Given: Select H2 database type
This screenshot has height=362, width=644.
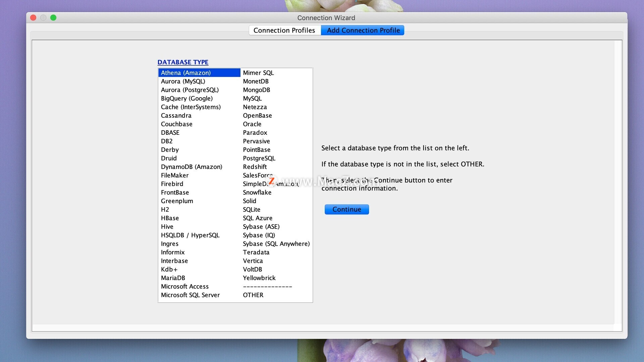Looking at the screenshot, I should [x=199, y=209].
